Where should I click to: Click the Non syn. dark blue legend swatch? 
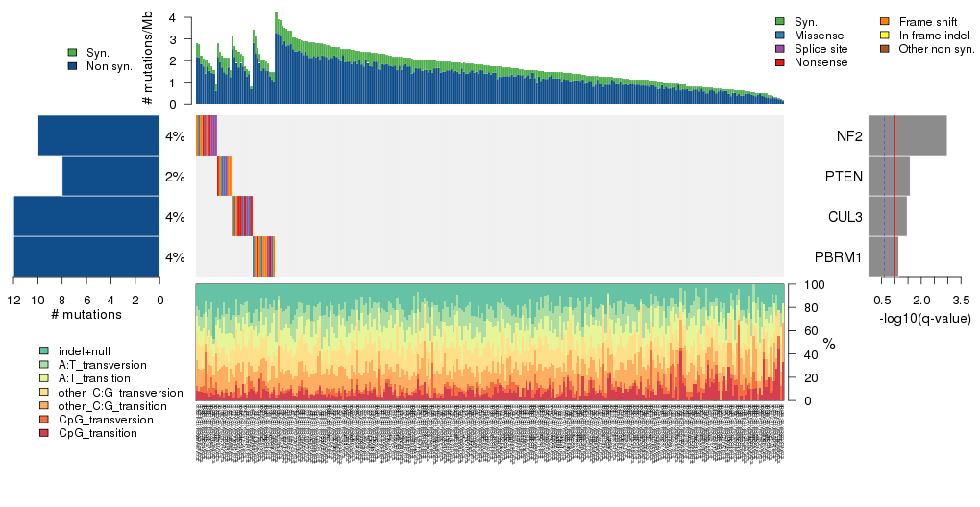[73, 66]
